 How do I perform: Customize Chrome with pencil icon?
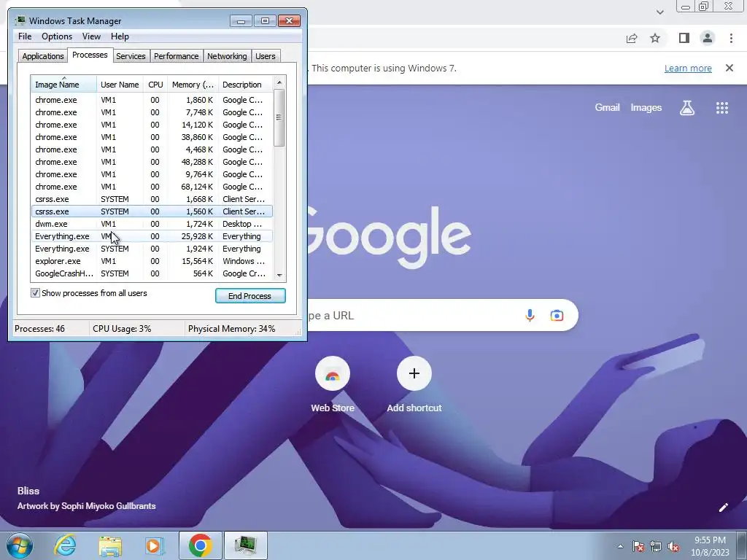pos(723,507)
